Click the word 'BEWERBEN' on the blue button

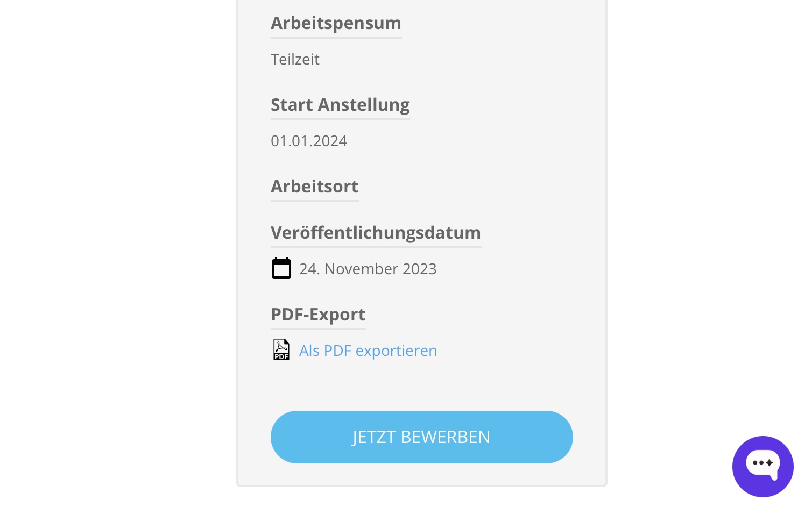(x=446, y=437)
